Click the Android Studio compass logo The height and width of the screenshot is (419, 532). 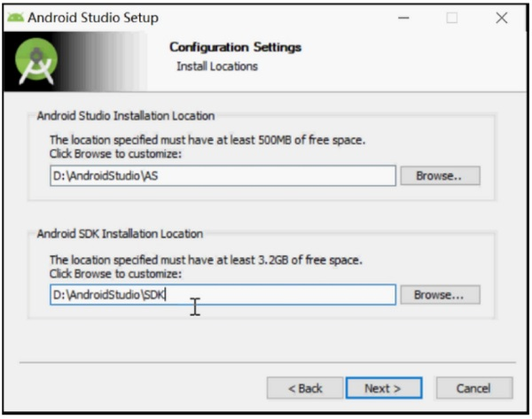click(x=36, y=61)
